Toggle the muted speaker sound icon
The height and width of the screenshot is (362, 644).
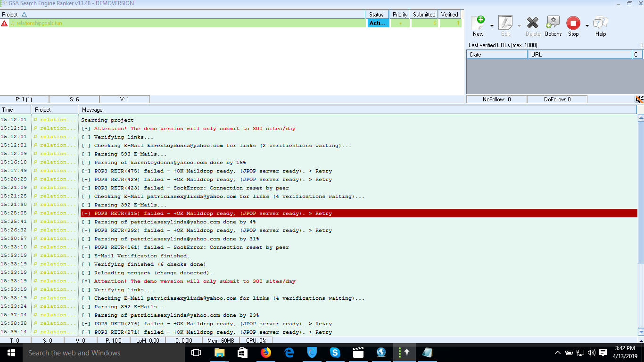tap(639, 99)
